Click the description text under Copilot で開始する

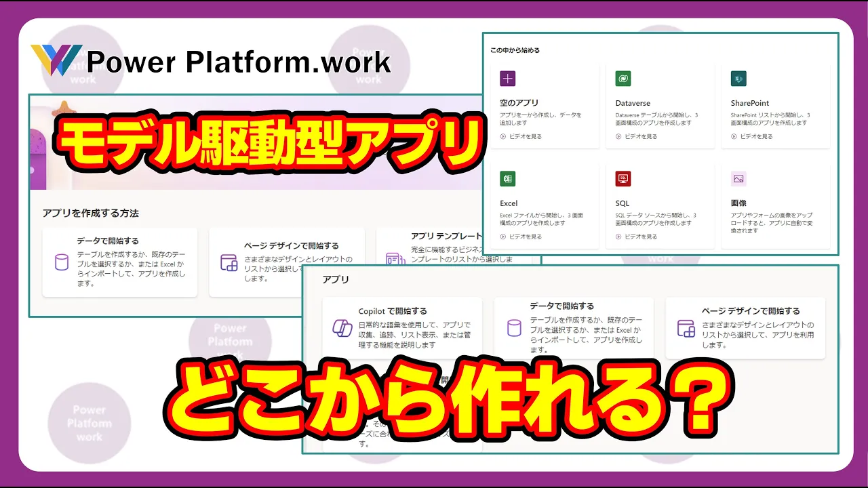click(414, 335)
